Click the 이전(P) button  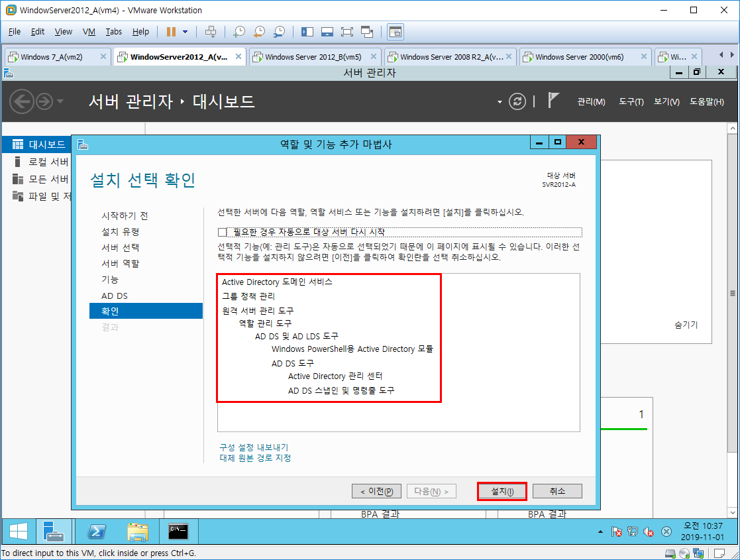coord(376,491)
